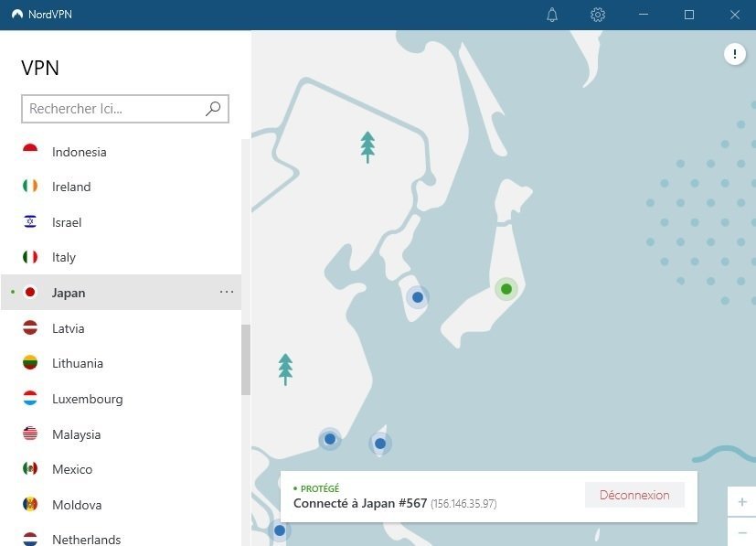Click the Israel flag icon
756x546 pixels.
point(30,222)
